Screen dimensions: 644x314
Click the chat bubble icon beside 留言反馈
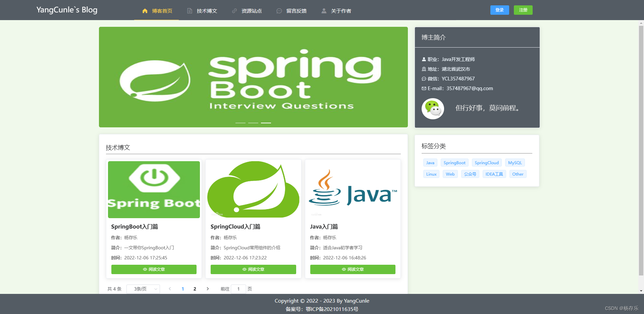tap(279, 11)
